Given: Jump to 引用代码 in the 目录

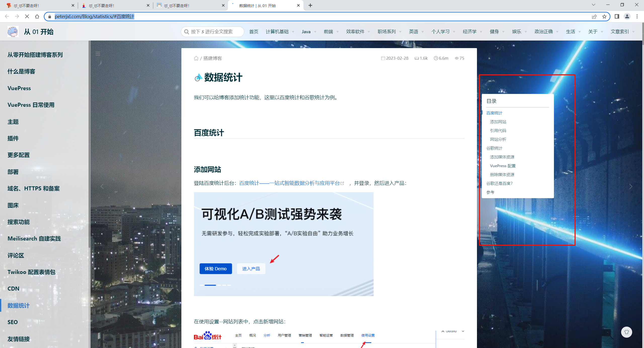Looking at the screenshot, I should click(498, 130).
